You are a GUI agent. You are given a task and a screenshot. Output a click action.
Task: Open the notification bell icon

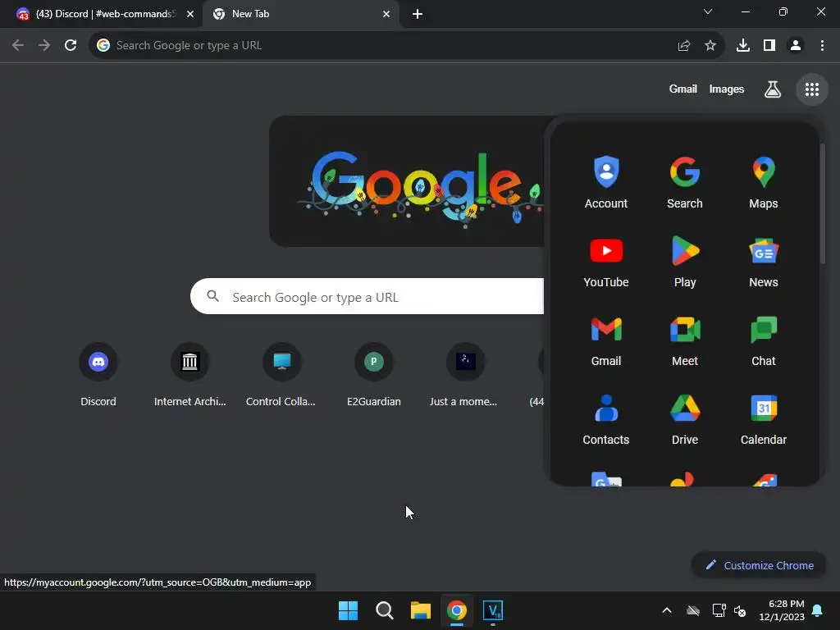point(818,610)
